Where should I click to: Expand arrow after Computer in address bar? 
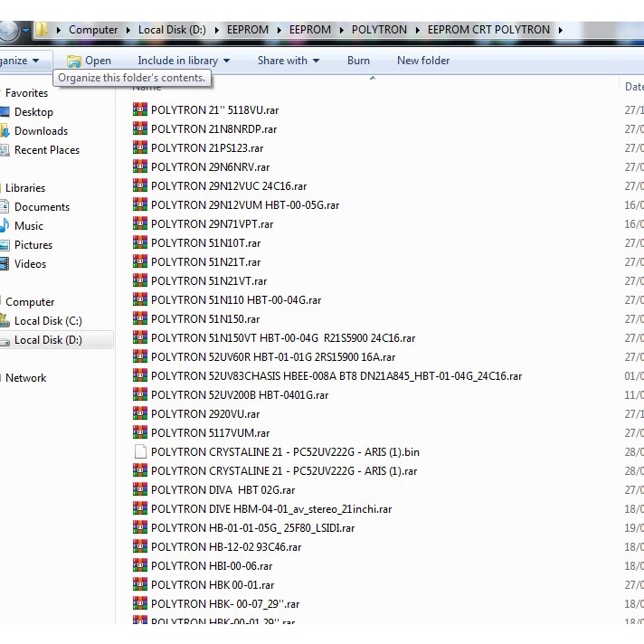(x=128, y=30)
